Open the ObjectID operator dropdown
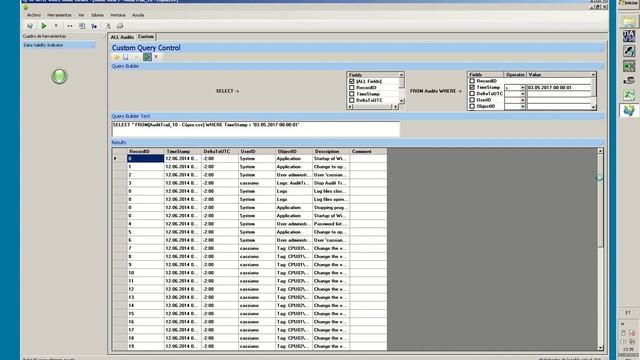The width and height of the screenshot is (640, 360). (x=522, y=107)
